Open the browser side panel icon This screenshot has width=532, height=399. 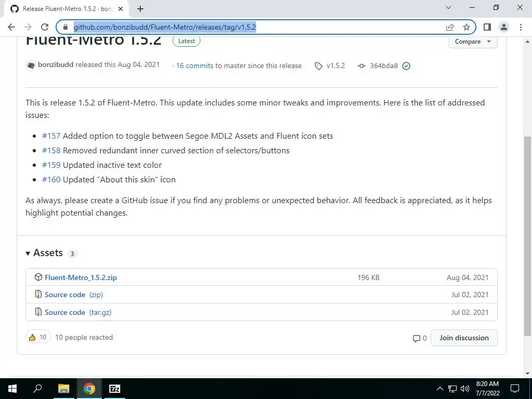pyautogui.click(x=487, y=27)
